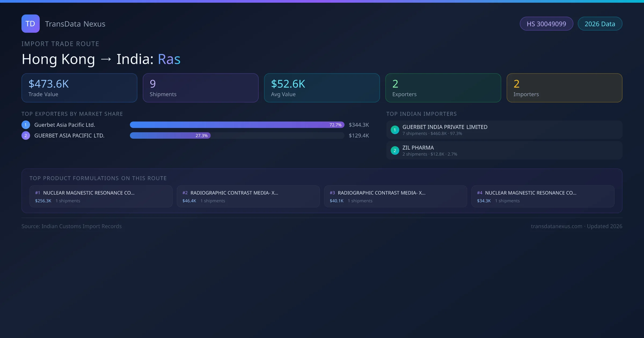
Task: Open ZIL PHARMA importer row
Action: (504, 150)
